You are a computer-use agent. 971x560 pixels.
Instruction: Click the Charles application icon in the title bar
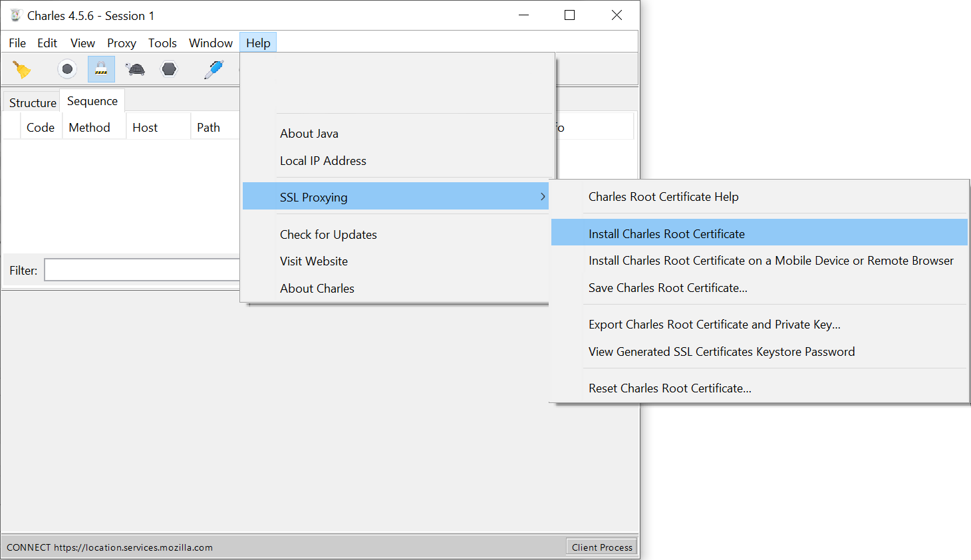[x=15, y=15]
